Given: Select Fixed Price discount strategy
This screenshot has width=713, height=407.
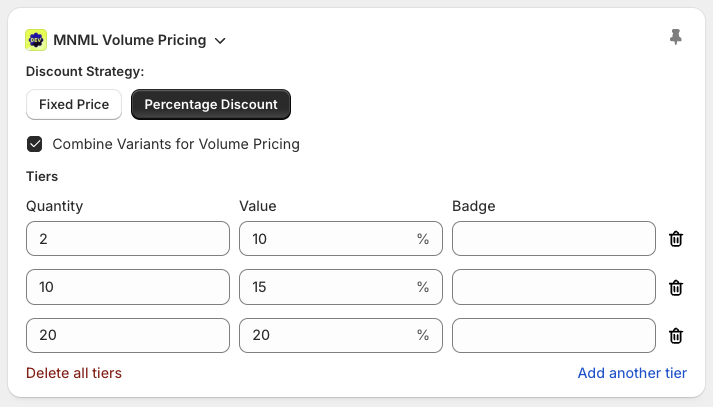Looking at the screenshot, I should tap(74, 104).
